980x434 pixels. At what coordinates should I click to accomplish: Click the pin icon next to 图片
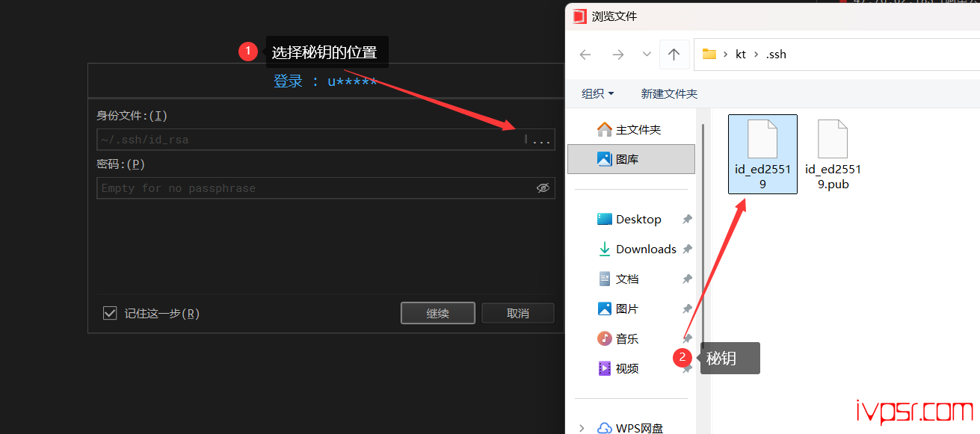coord(687,309)
